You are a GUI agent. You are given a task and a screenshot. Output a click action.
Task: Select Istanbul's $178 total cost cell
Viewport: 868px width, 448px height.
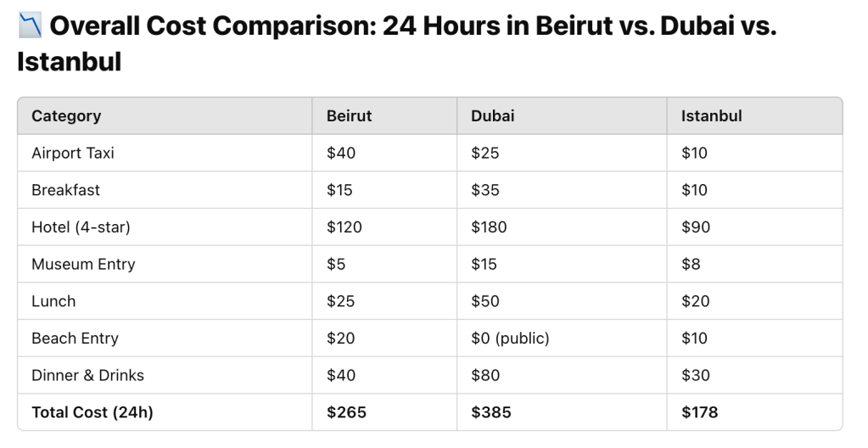point(699,412)
